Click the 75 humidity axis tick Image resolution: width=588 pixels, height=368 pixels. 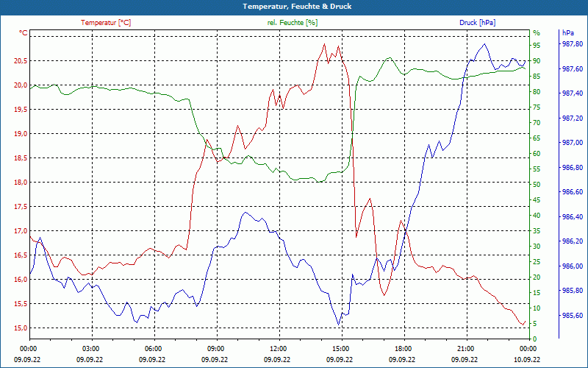tap(537, 107)
